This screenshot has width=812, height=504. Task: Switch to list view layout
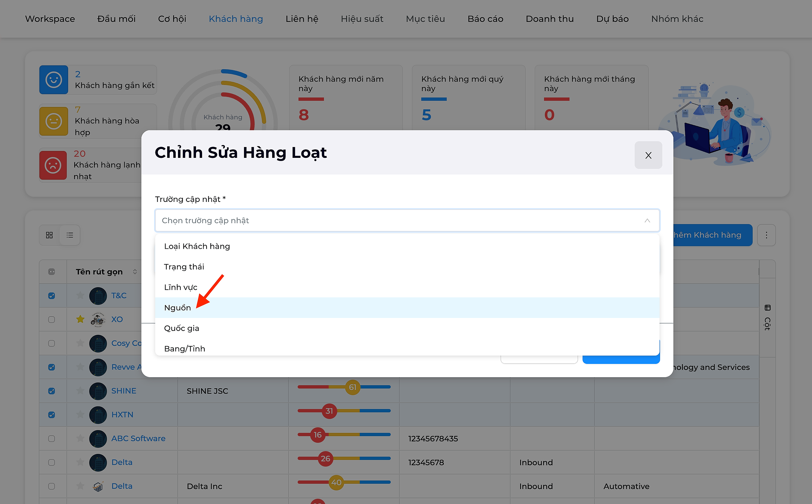click(x=70, y=235)
